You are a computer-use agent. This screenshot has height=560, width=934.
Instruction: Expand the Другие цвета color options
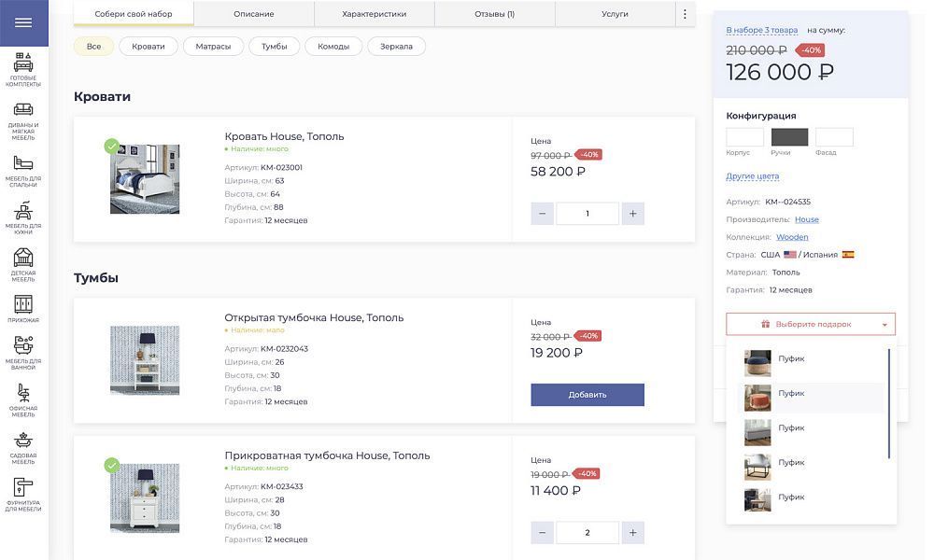click(752, 176)
